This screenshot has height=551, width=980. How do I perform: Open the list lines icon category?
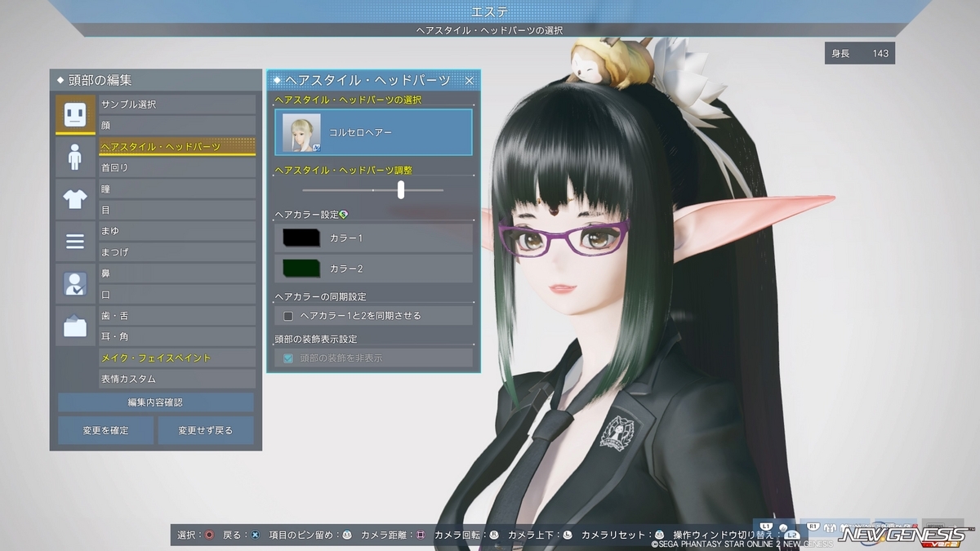click(75, 242)
